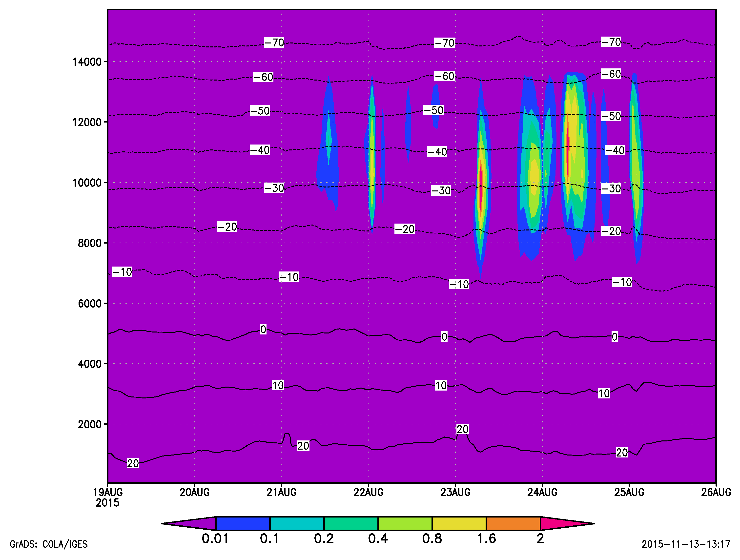Pick the green 0.2–0.4 colorbar segment

351,523
